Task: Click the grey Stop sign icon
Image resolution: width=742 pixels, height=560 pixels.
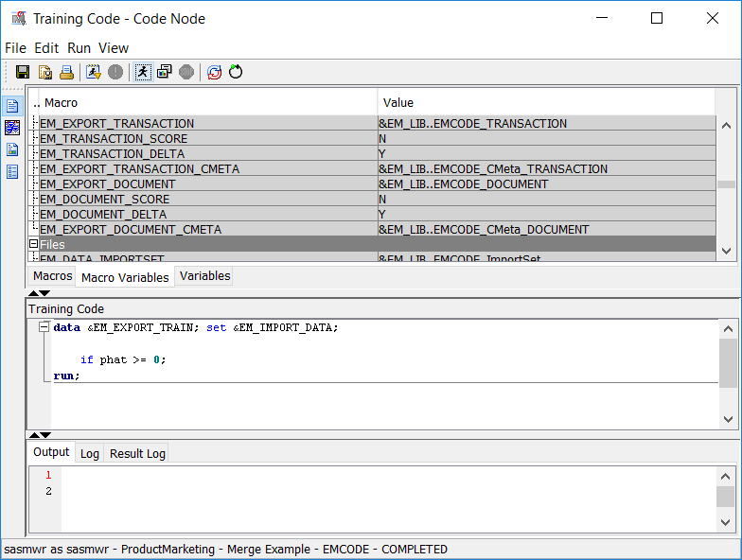Action: pyautogui.click(x=186, y=72)
